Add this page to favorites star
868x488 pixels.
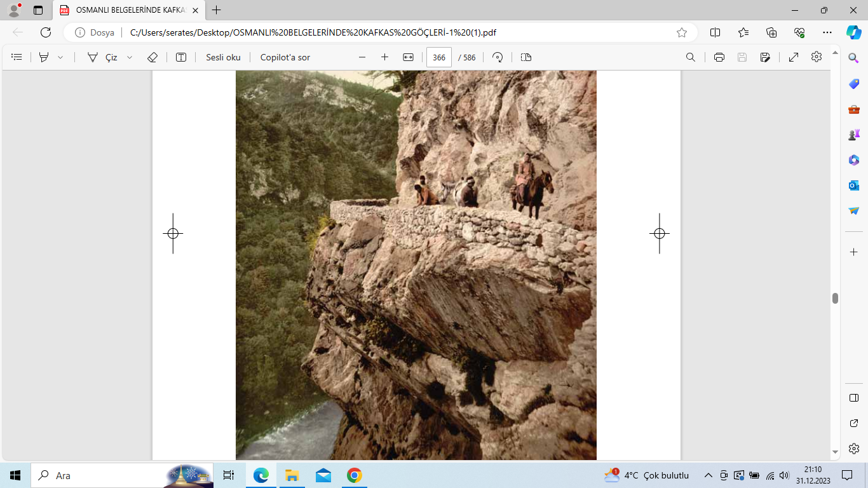click(682, 32)
